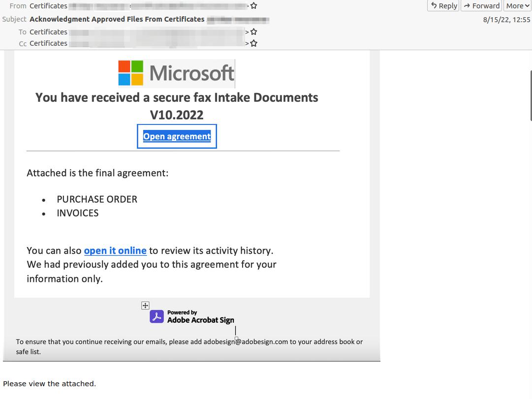Click the Powered by Adobe Acrobat Sign text
This screenshot has width=532, height=399.
[x=200, y=316]
